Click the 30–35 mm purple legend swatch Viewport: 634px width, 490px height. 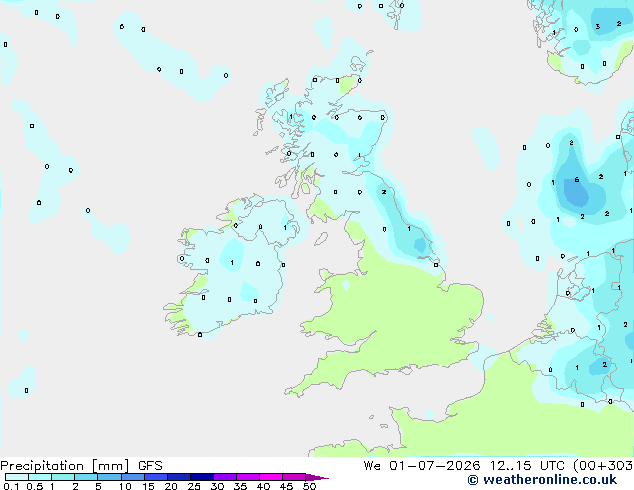(225, 477)
